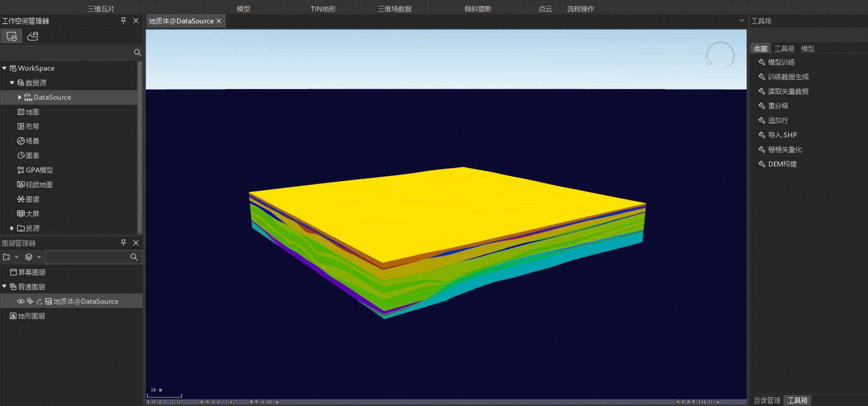Click the search icon in the workspace manager

137,53
